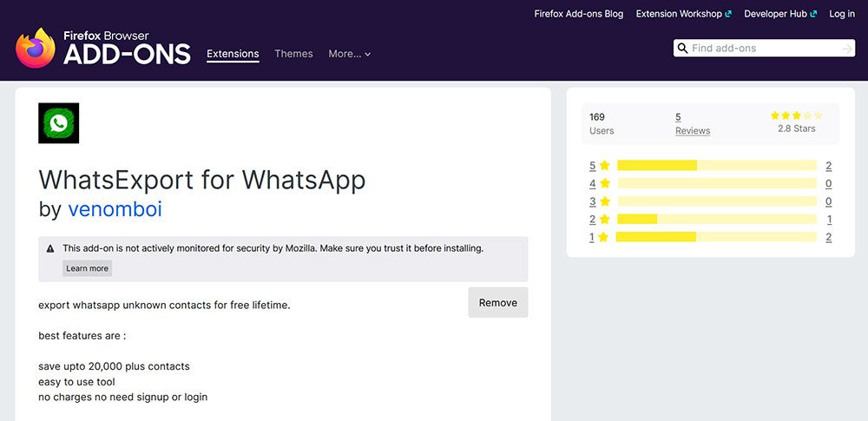This screenshot has height=421, width=868.
Task: Click the Firefox Browser ADD-ONS title
Action: [x=127, y=48]
